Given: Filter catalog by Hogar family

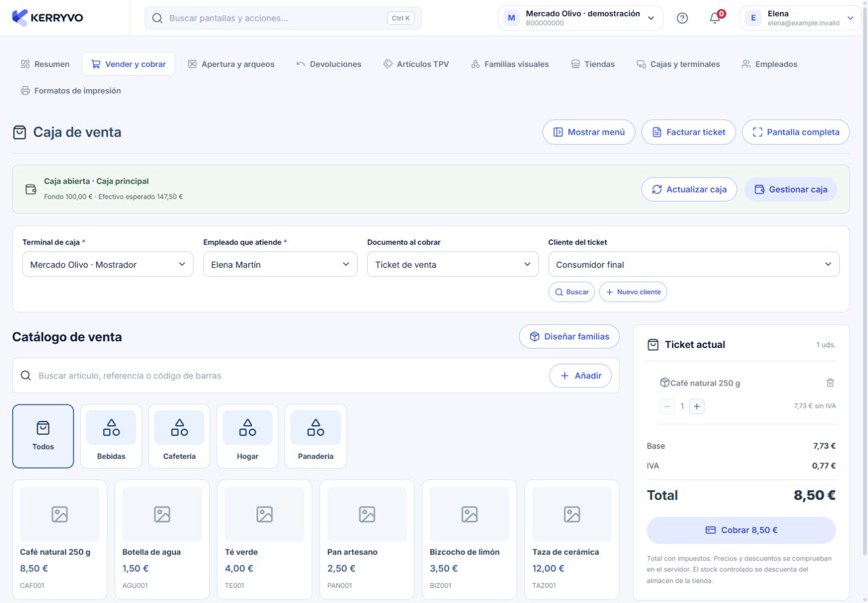Looking at the screenshot, I should click(x=248, y=436).
